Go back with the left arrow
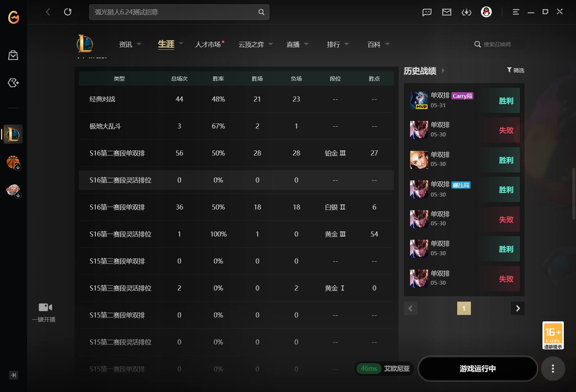Image resolution: width=576 pixels, height=392 pixels. pos(48,12)
